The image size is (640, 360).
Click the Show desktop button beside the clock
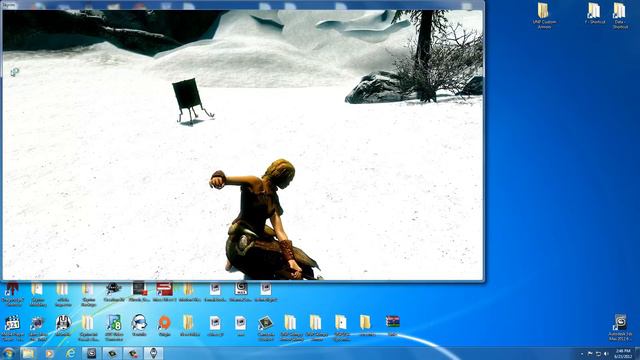click(x=637, y=353)
